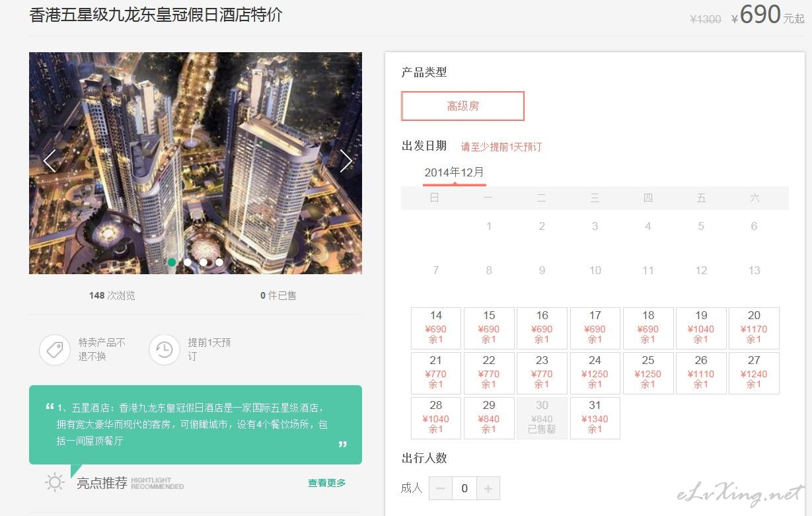
Task: Select the 2014年12月 month tab
Action: tap(454, 173)
